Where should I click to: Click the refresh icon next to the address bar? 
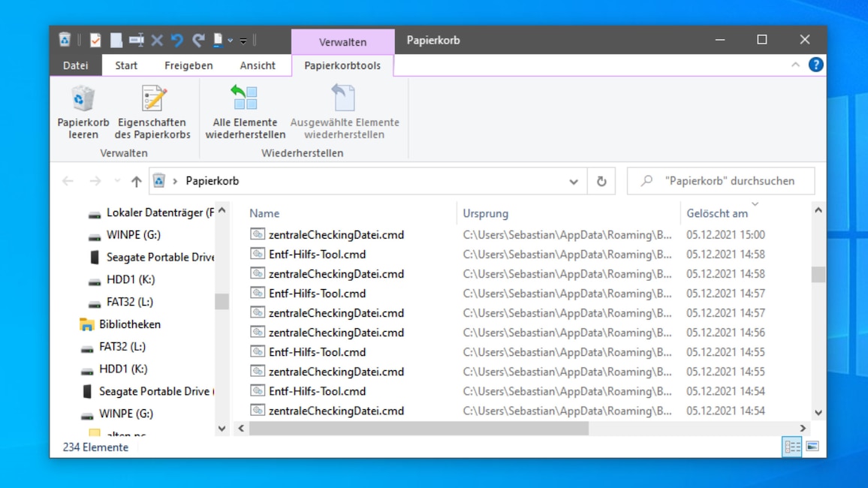click(x=601, y=180)
